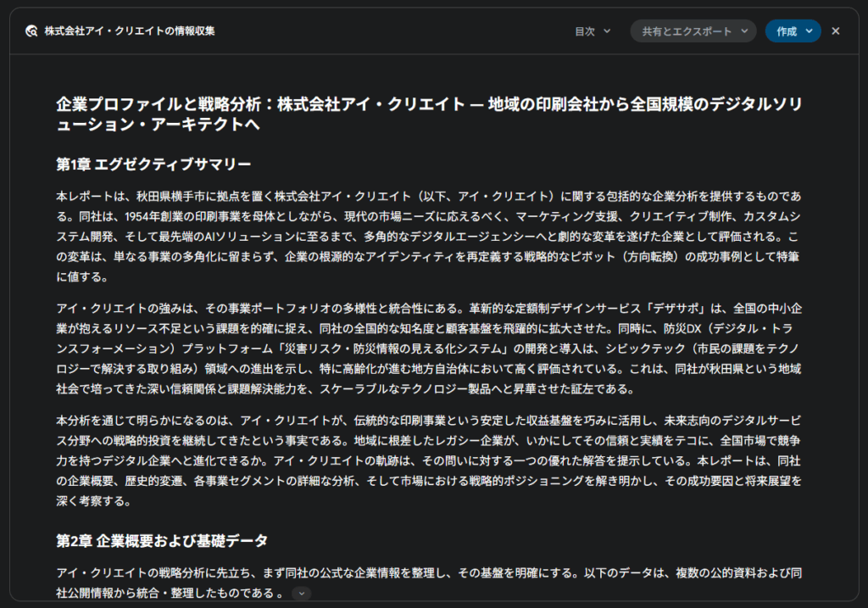Click the 第2章 企業概要および基礎データ heading
Image resolution: width=868 pixels, height=608 pixels.
pos(162,540)
